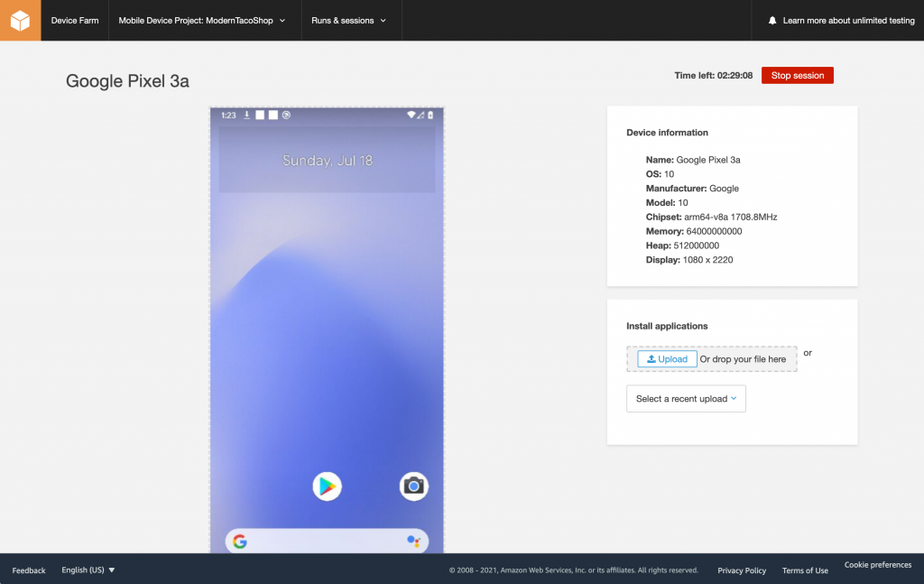This screenshot has height=584, width=924.
Task: Open the English (US) language selector
Action: 88,570
